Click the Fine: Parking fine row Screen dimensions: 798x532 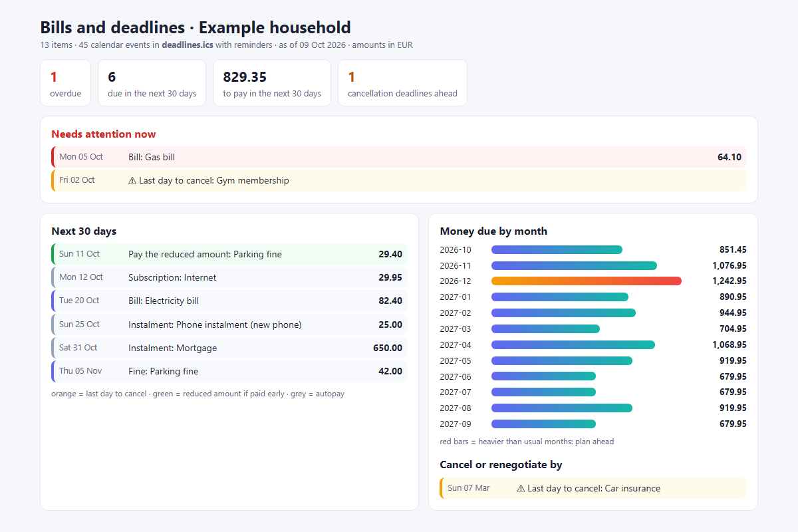[229, 371]
